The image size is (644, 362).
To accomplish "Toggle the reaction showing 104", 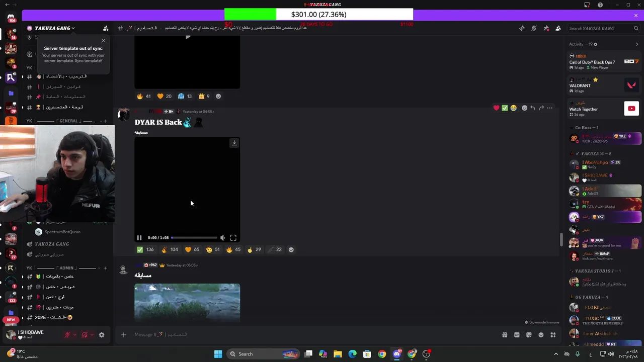I will pos(169,249).
